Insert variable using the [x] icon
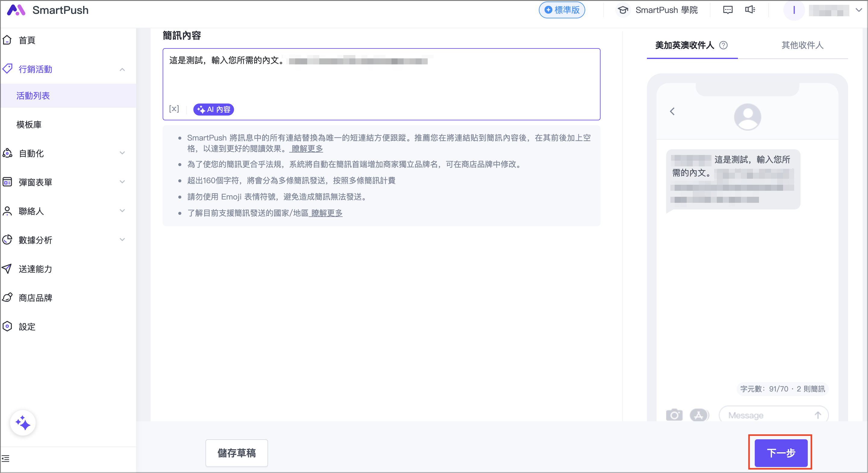The image size is (868, 473). click(174, 109)
